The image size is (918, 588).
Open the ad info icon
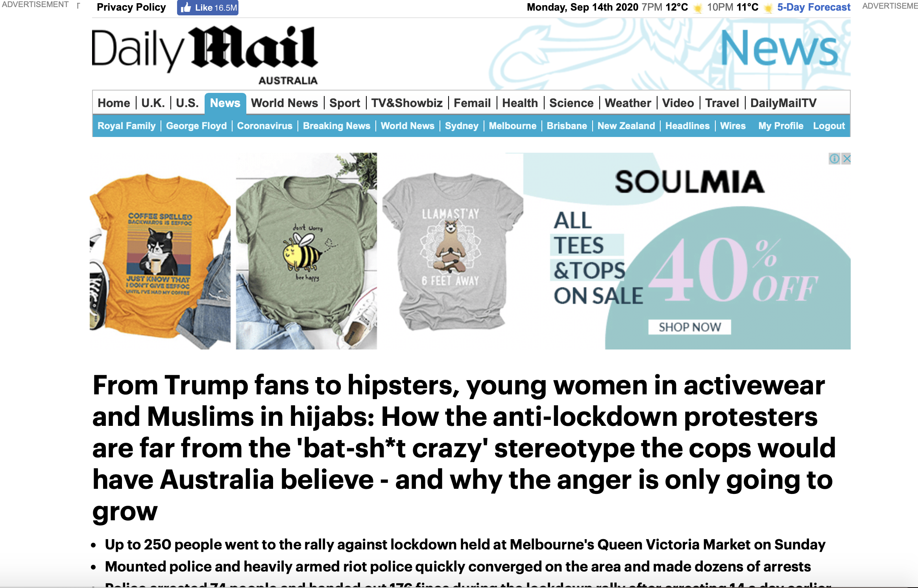click(x=834, y=159)
